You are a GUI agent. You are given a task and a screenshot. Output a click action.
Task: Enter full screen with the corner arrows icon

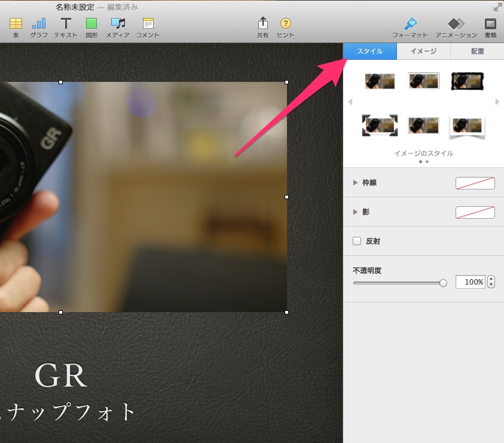[498, 7]
